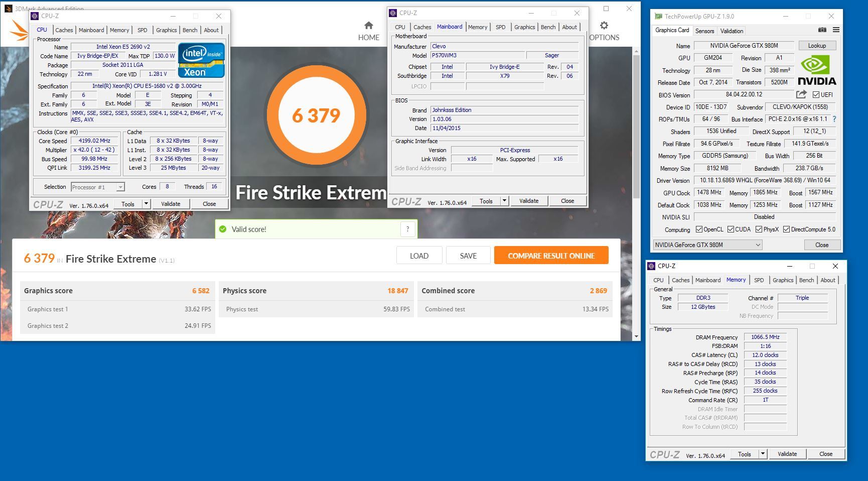The width and height of the screenshot is (868, 481).
Task: Click the GPU-Z BIOS share/export icon
Action: coord(801,94)
